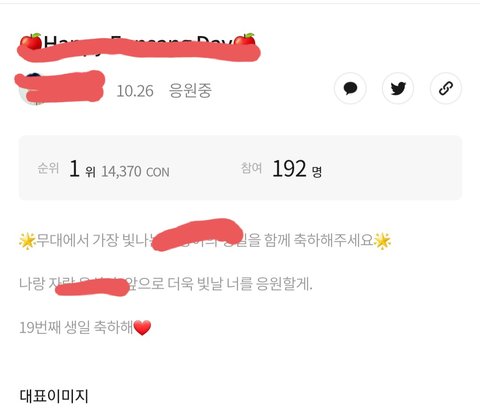Click the 14,370 CON amount

pos(135,172)
